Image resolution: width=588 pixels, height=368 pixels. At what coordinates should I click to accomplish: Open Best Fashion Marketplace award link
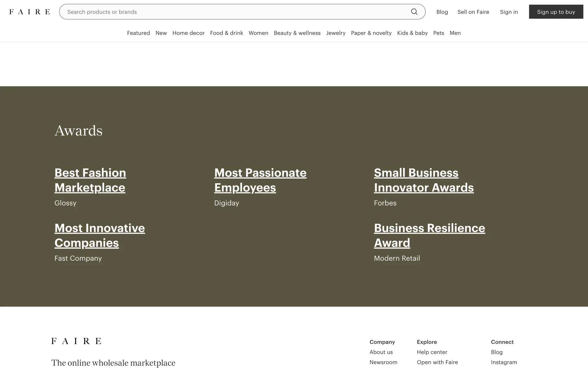coord(90,180)
